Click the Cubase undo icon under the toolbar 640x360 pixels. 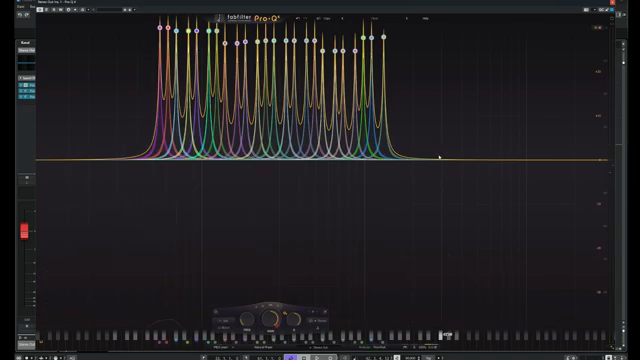click(x=20, y=15)
